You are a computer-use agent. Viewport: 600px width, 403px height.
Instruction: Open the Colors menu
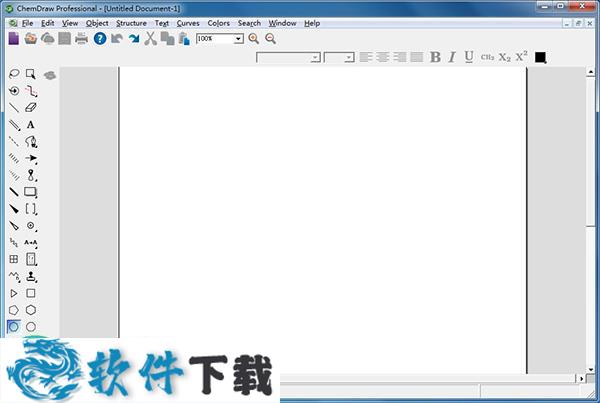point(218,23)
